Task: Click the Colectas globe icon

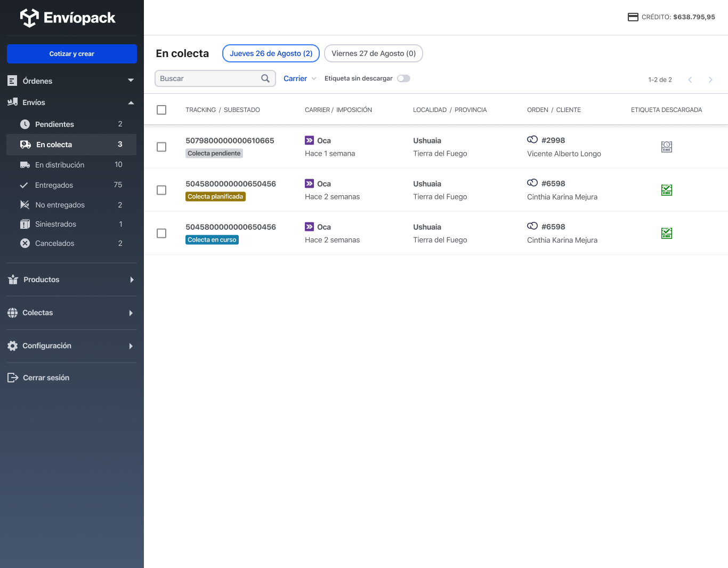Action: click(13, 313)
